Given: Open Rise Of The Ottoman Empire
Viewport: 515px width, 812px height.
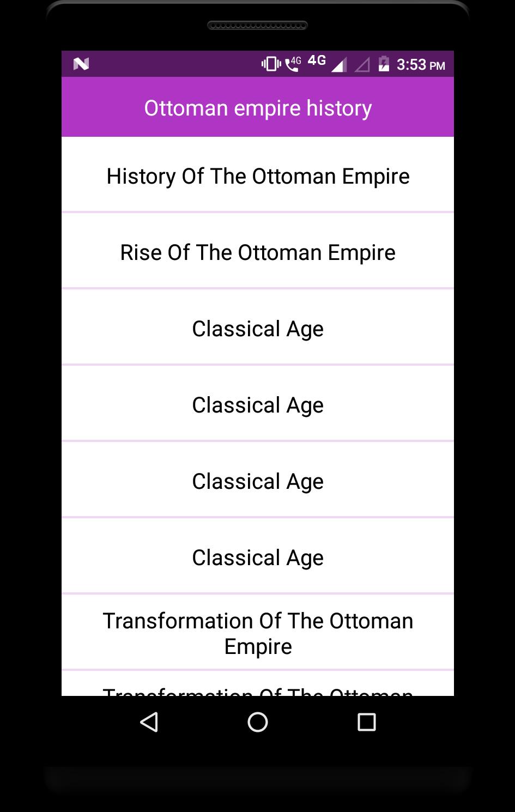Looking at the screenshot, I should coord(258,252).
